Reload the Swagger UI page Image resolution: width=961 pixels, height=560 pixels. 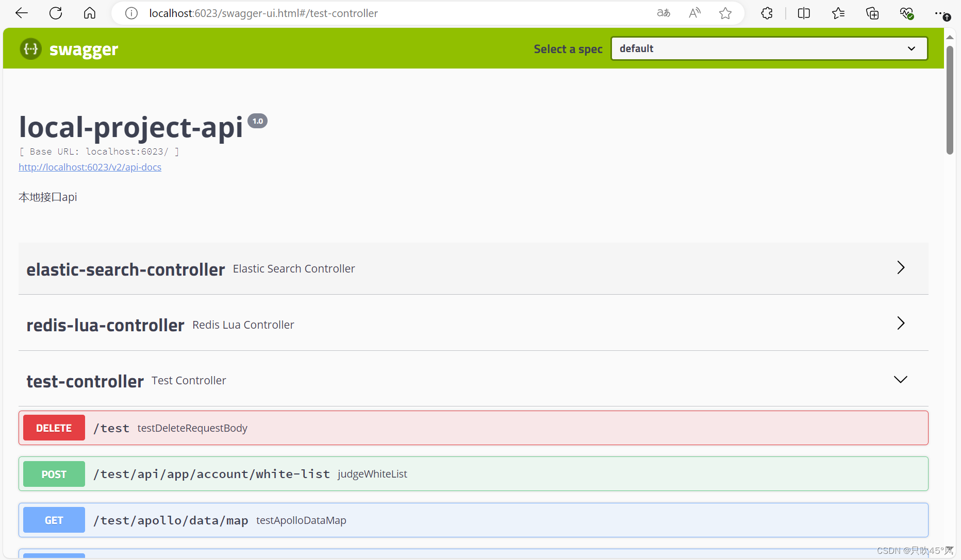click(56, 13)
